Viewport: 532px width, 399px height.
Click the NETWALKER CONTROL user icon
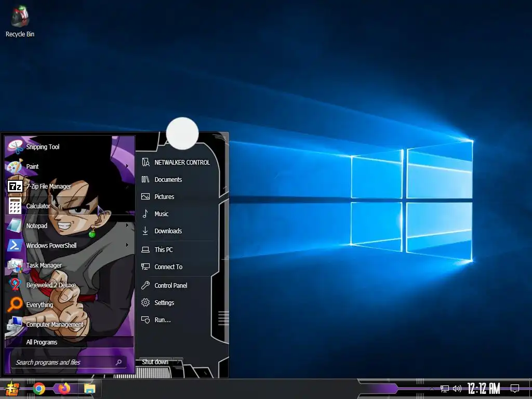click(145, 162)
